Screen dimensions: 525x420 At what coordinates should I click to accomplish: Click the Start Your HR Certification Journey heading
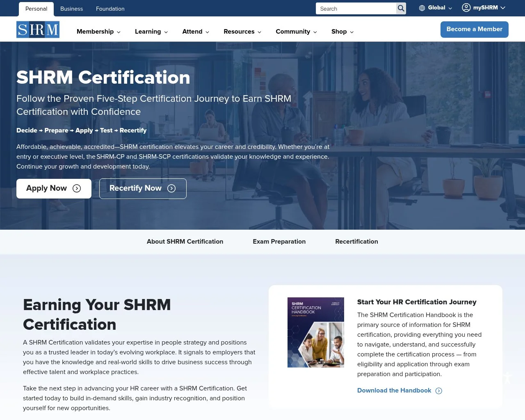coord(417,302)
